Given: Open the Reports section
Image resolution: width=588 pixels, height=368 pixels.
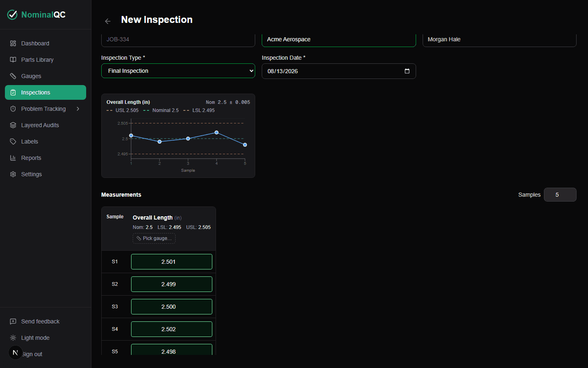Looking at the screenshot, I should (x=45, y=158).
